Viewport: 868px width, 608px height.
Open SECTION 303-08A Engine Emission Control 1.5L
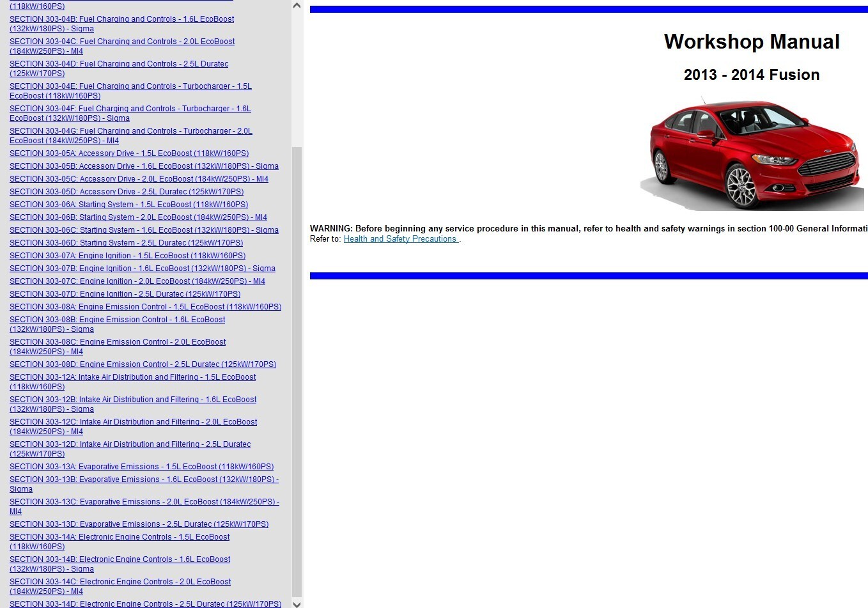[145, 307]
